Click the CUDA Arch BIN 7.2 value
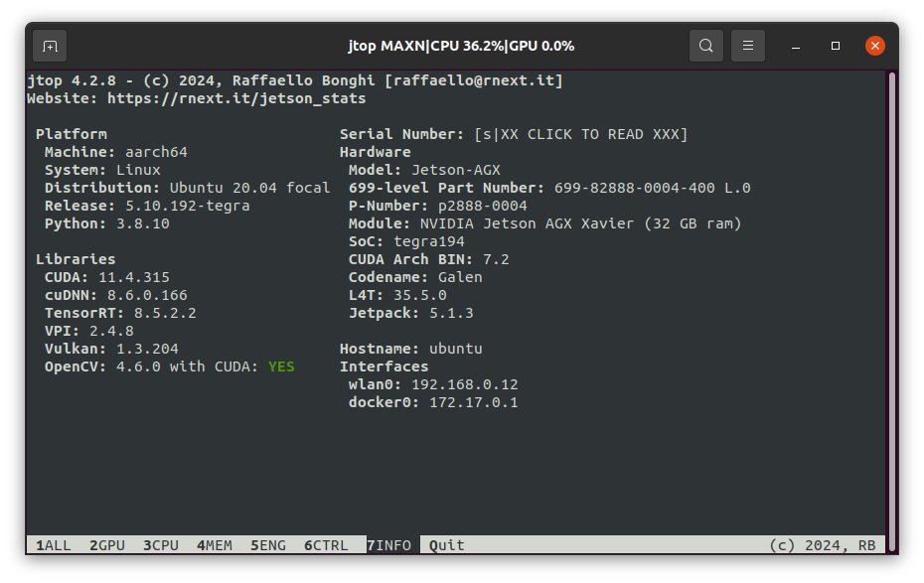The width and height of the screenshot is (924, 583). point(496,259)
